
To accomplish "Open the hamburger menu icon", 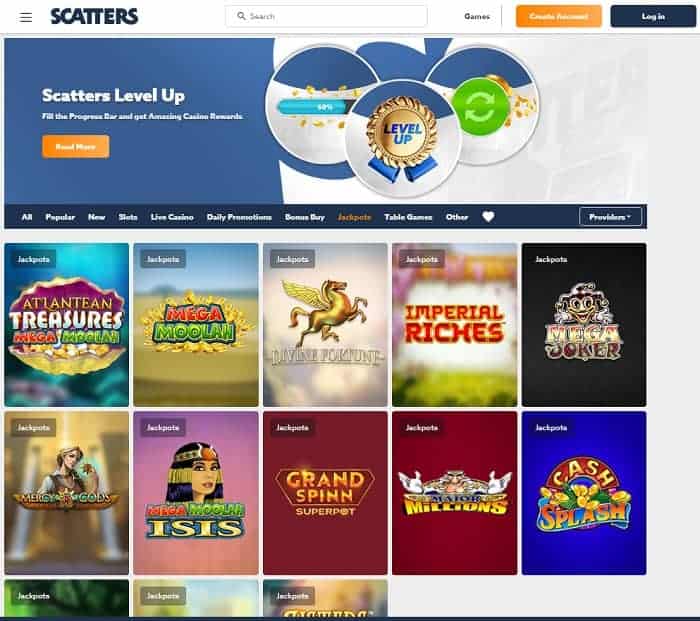I will pos(26,17).
